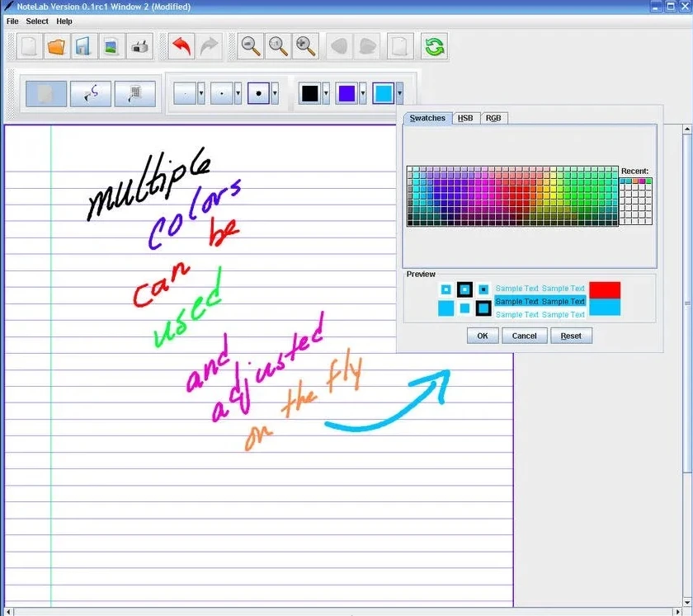Viewport: 693px width, 616px height.
Task: Reset zoom with the 1:1 magnifier
Action: pyautogui.click(x=278, y=46)
